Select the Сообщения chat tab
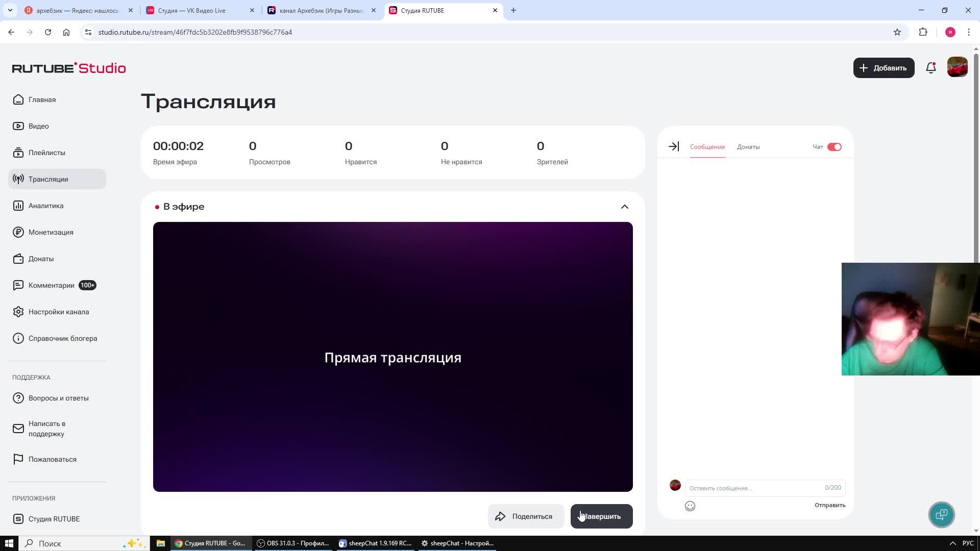980x551 pixels. coord(707,147)
